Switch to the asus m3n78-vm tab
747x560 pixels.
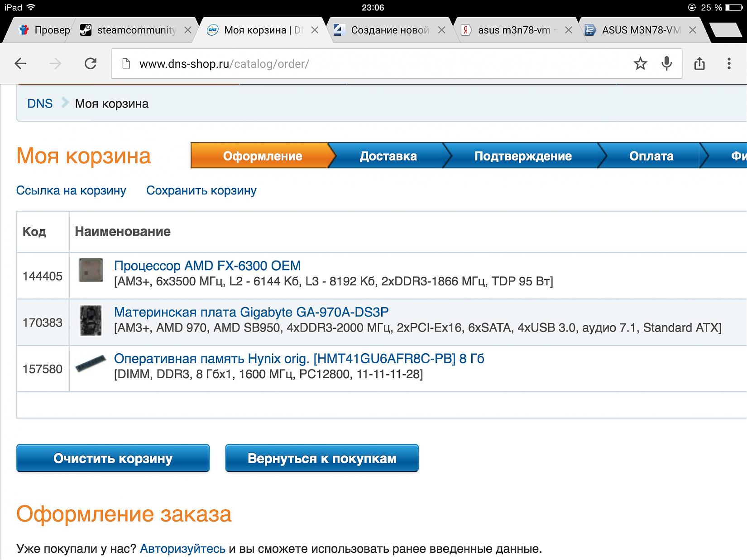click(516, 30)
